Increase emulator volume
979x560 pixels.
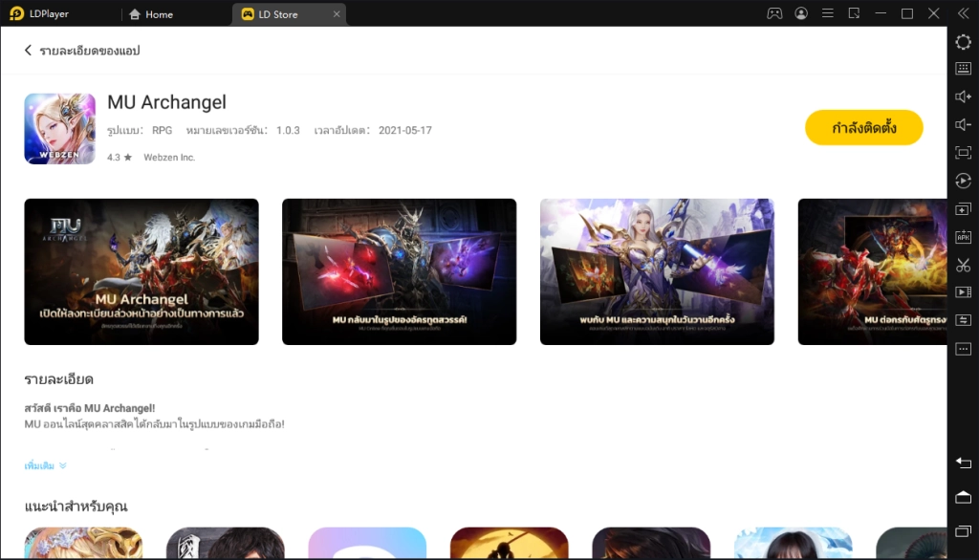pos(964,96)
